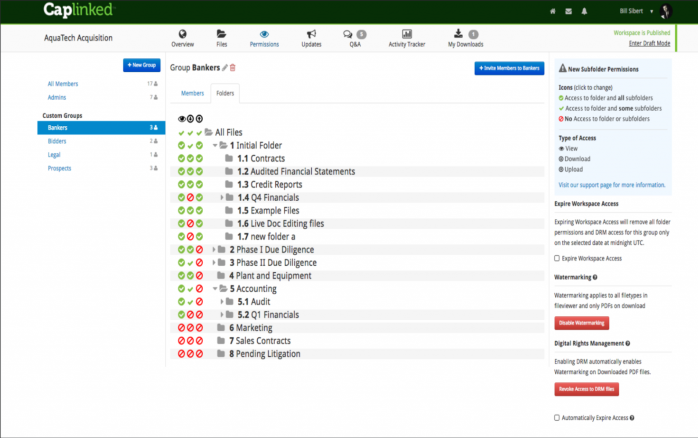Viewport: 698px width, 438px height.
Task: Click the Automatically Expire Access help icon
Action: point(632,418)
